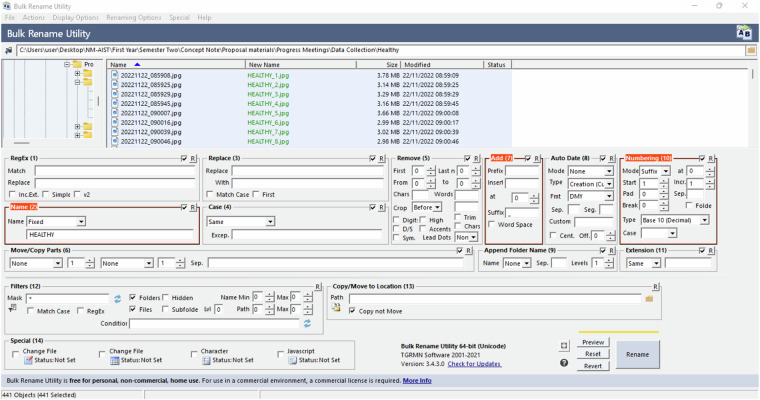Open the Help menu
The height and width of the screenshot is (400, 760).
pyautogui.click(x=204, y=17)
